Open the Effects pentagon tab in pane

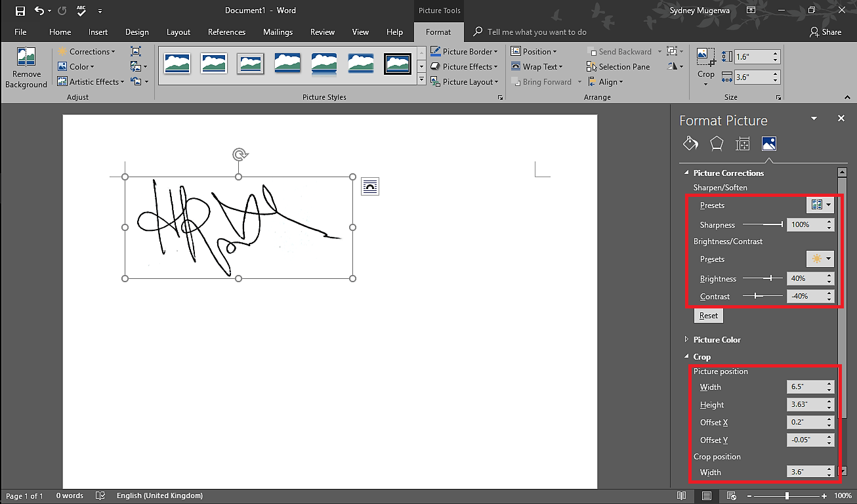click(717, 144)
